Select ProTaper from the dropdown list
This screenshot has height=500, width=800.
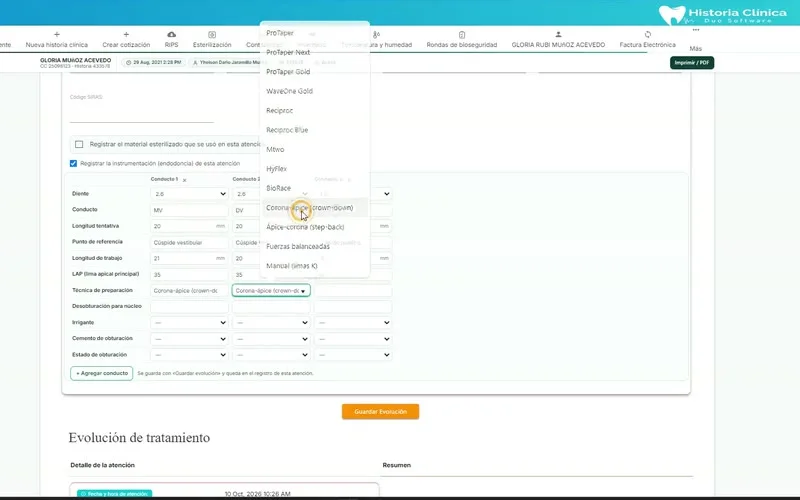pyautogui.click(x=315, y=33)
